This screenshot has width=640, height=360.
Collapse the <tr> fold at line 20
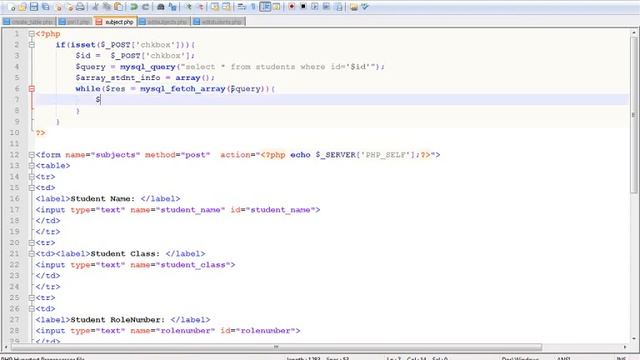pyautogui.click(x=31, y=243)
